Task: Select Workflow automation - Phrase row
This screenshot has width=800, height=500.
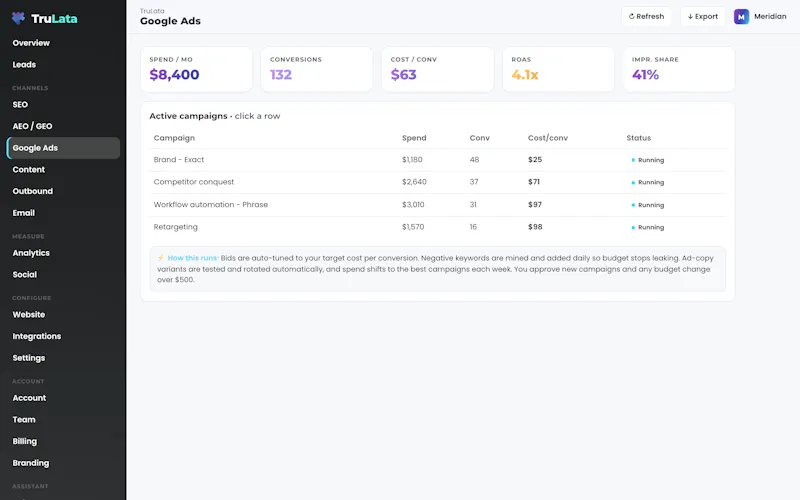Action: pos(438,205)
